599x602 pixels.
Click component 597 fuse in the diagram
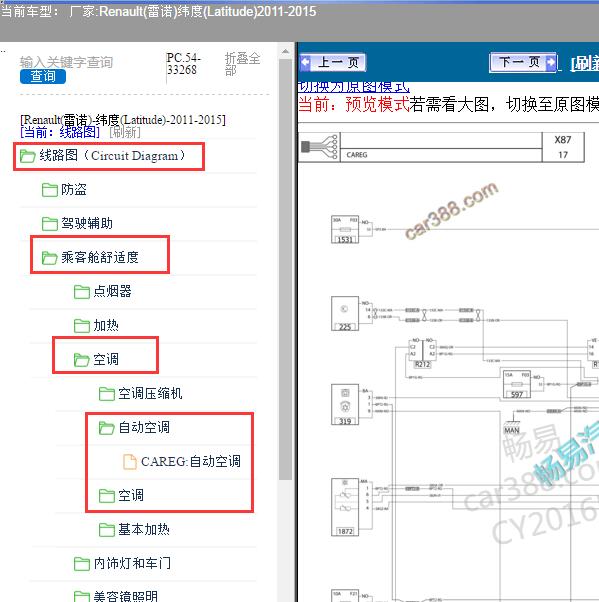pos(517,384)
